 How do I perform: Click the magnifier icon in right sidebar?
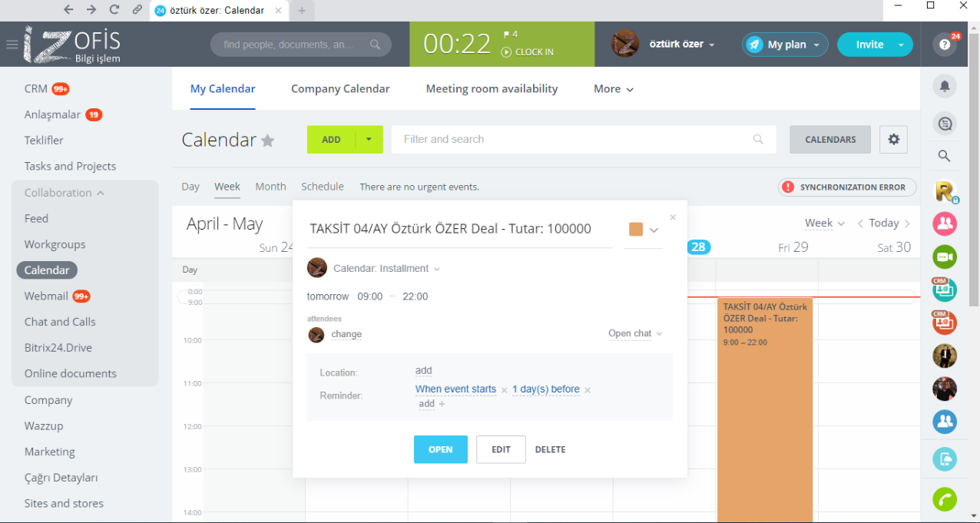[945, 157]
